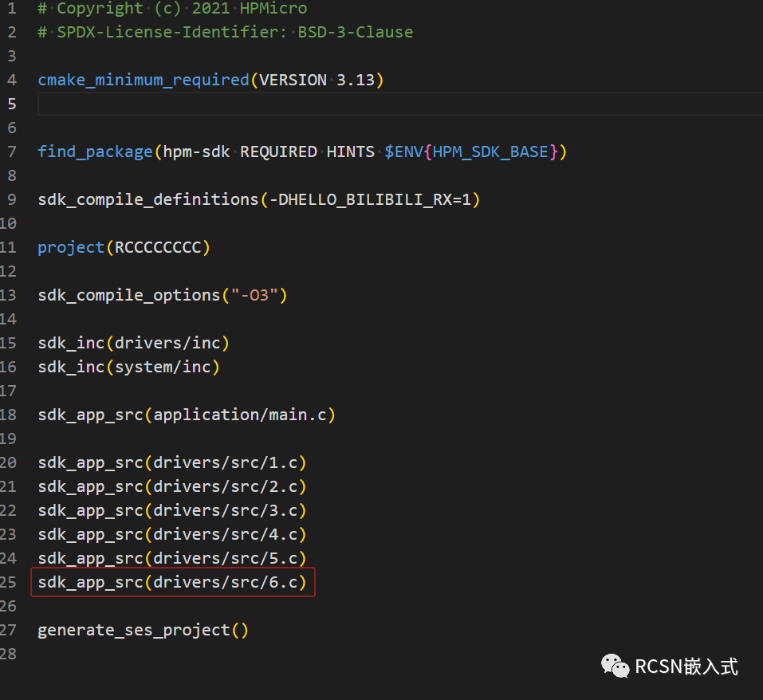Click line number 4 in gutter

(11, 80)
